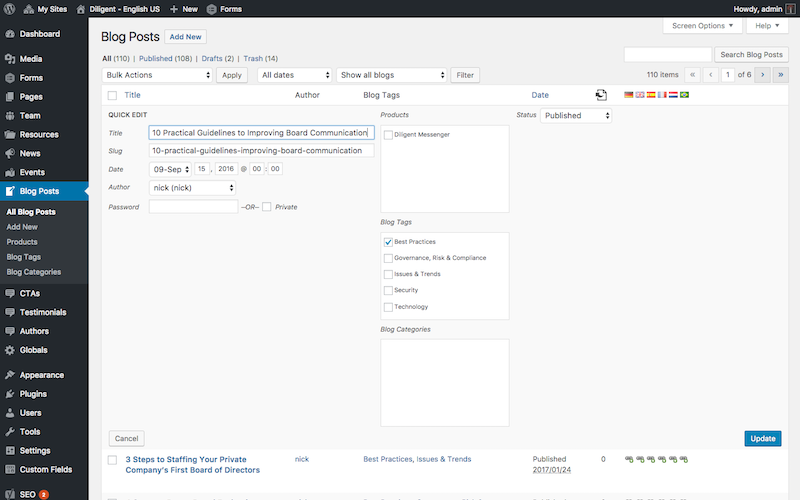Screen dimensions: 800x500
Task: Open Diligent - English US site menu
Action: point(118,9)
